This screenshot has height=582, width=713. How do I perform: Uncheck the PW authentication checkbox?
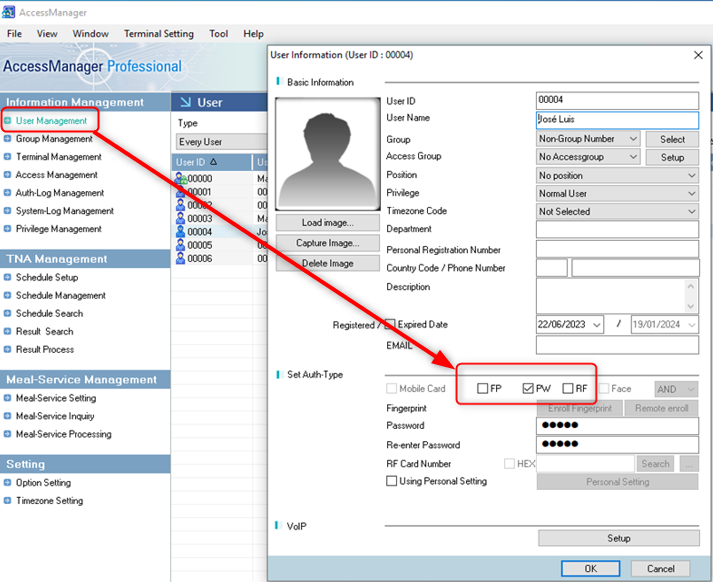[528, 389]
